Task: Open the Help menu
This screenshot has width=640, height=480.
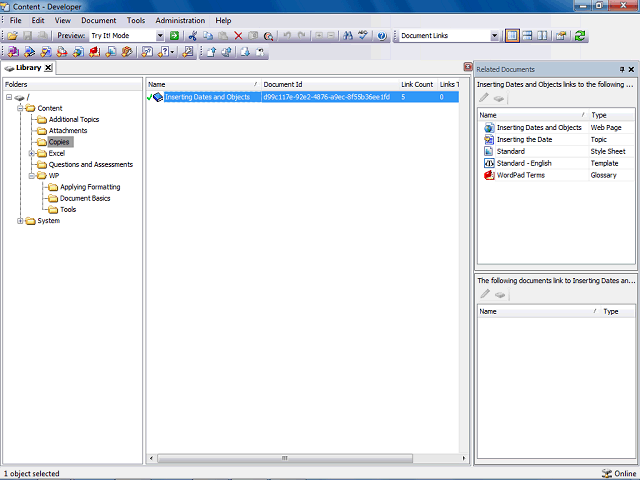Action: [223, 20]
